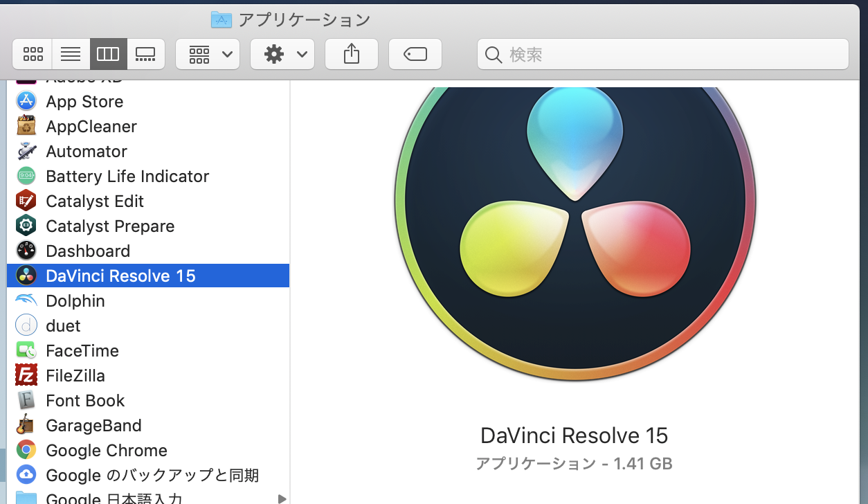Select the "AppCleaner" row text

click(x=91, y=126)
